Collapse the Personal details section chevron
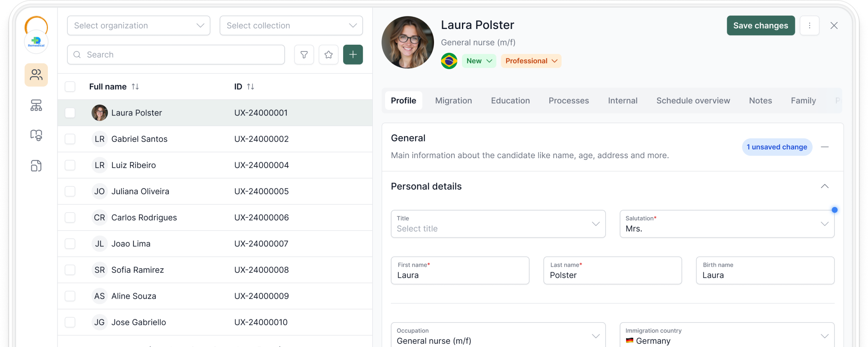The image size is (868, 347). tap(825, 186)
